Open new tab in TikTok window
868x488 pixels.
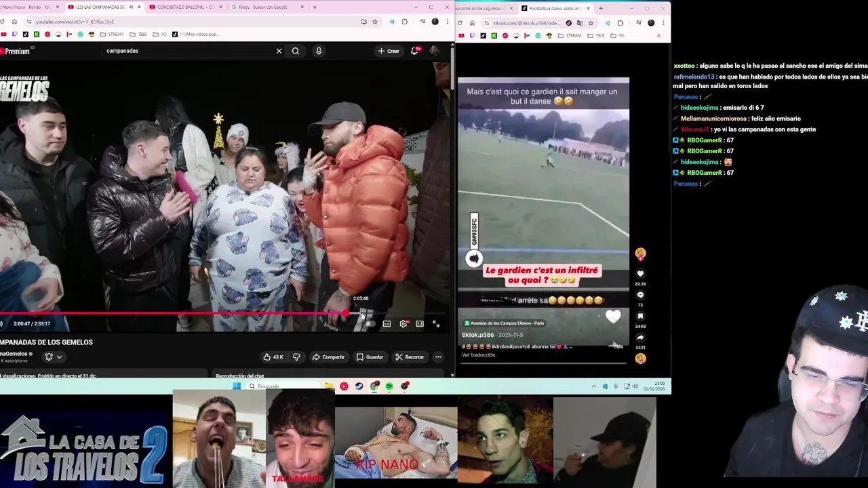(600, 8)
